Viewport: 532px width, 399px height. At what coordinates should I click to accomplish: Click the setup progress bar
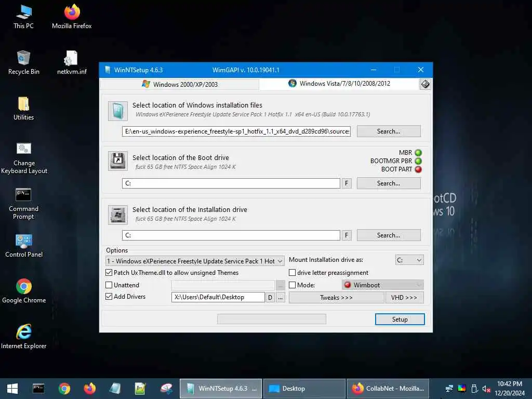(272, 319)
